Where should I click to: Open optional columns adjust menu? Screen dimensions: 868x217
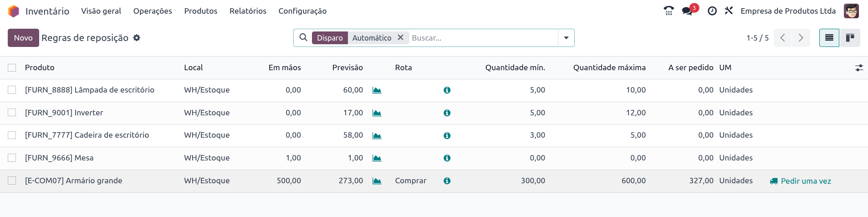tap(859, 68)
